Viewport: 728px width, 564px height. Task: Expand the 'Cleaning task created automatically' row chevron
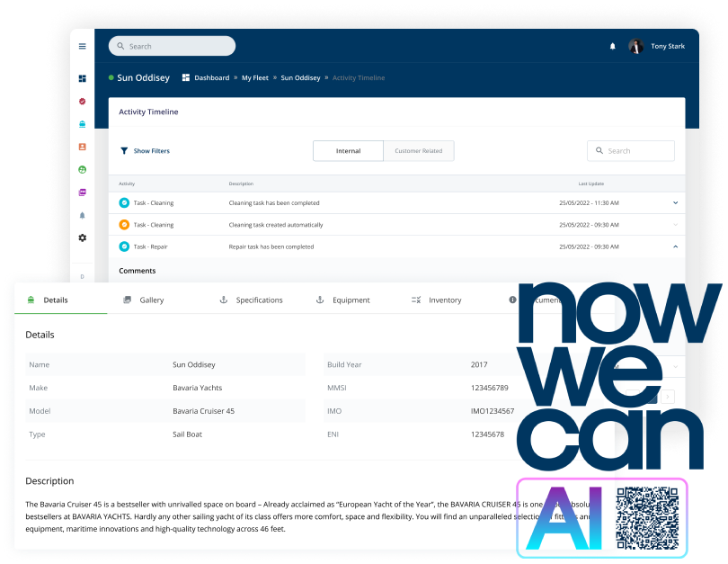[x=676, y=225]
